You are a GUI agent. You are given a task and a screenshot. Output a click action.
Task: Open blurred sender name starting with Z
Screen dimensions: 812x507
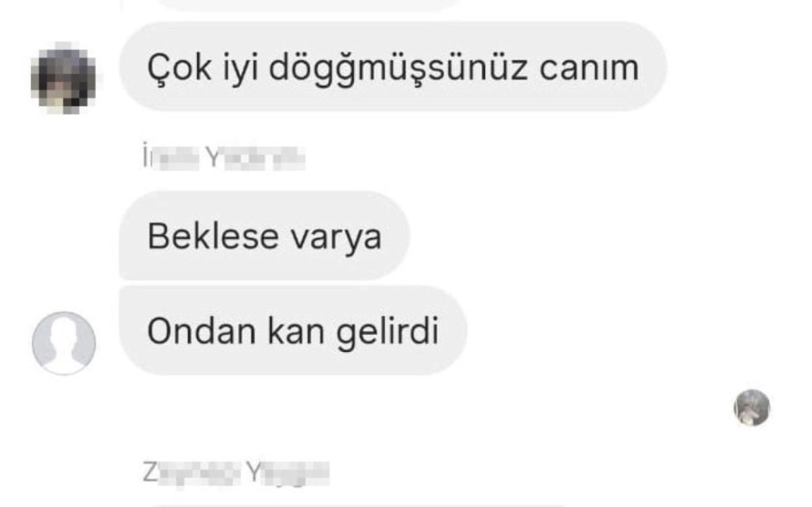pyautogui.click(x=235, y=473)
